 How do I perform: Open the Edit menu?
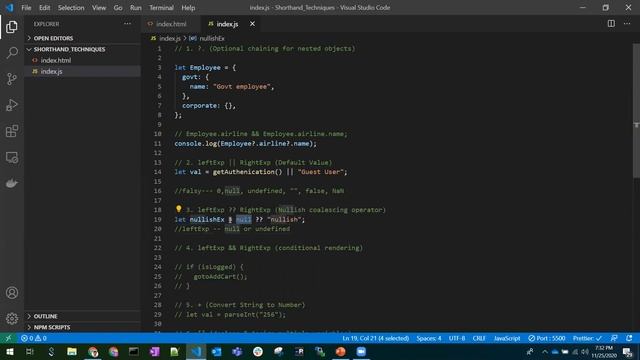click(x=44, y=7)
